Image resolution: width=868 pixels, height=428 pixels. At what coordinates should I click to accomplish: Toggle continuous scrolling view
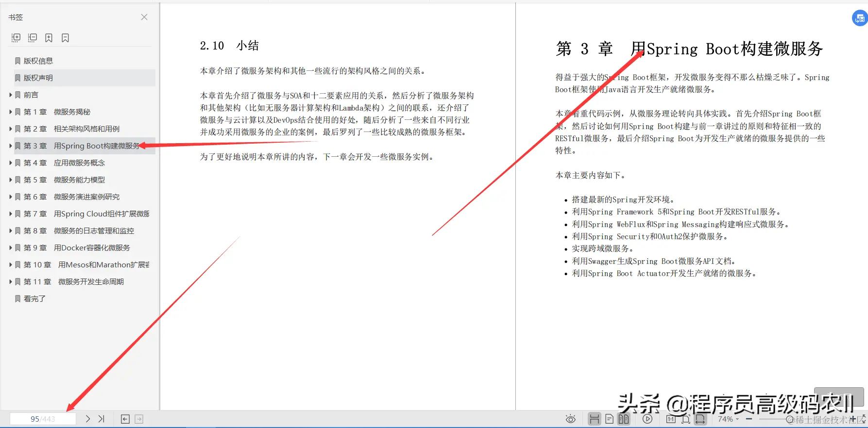pos(594,419)
